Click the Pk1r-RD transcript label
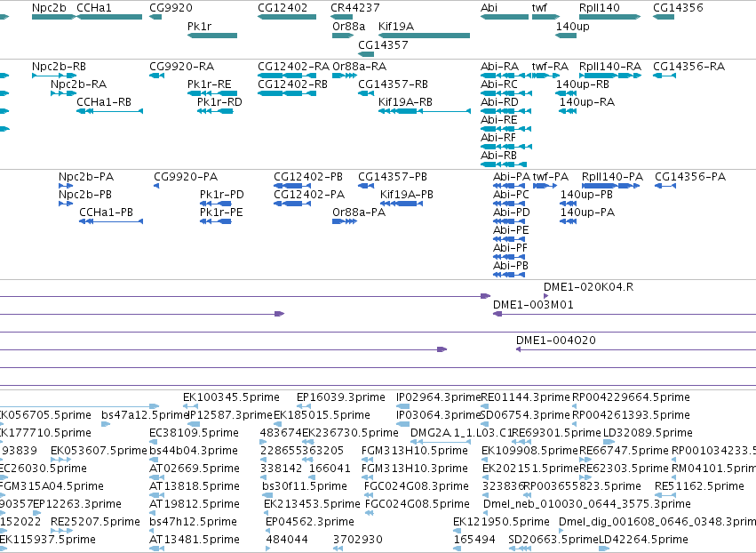 [219, 102]
